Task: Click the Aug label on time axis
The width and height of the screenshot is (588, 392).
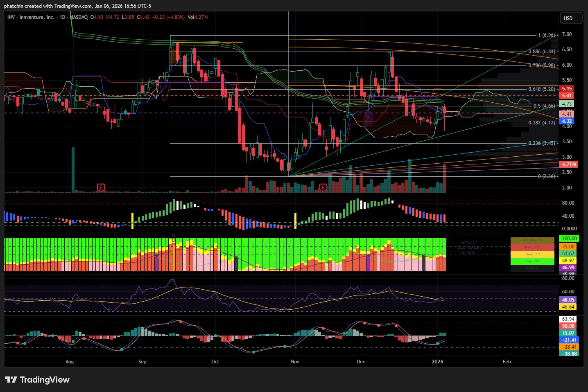Action: pyautogui.click(x=70, y=362)
